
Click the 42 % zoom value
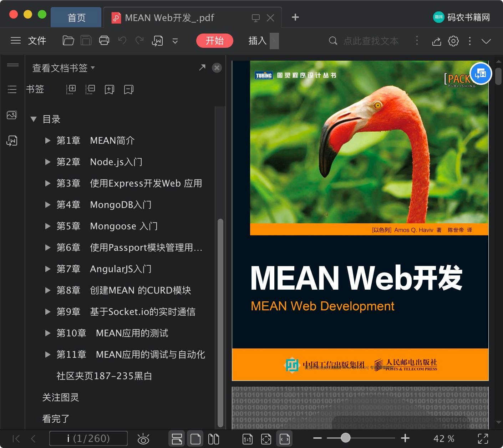(x=444, y=439)
